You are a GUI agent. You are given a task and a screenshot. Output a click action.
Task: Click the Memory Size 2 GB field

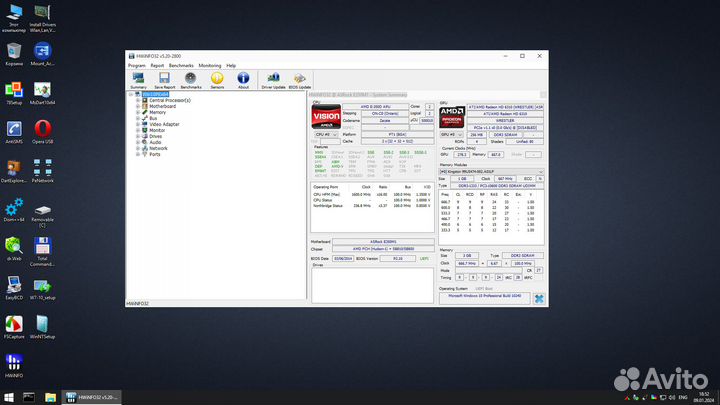[x=467, y=255]
